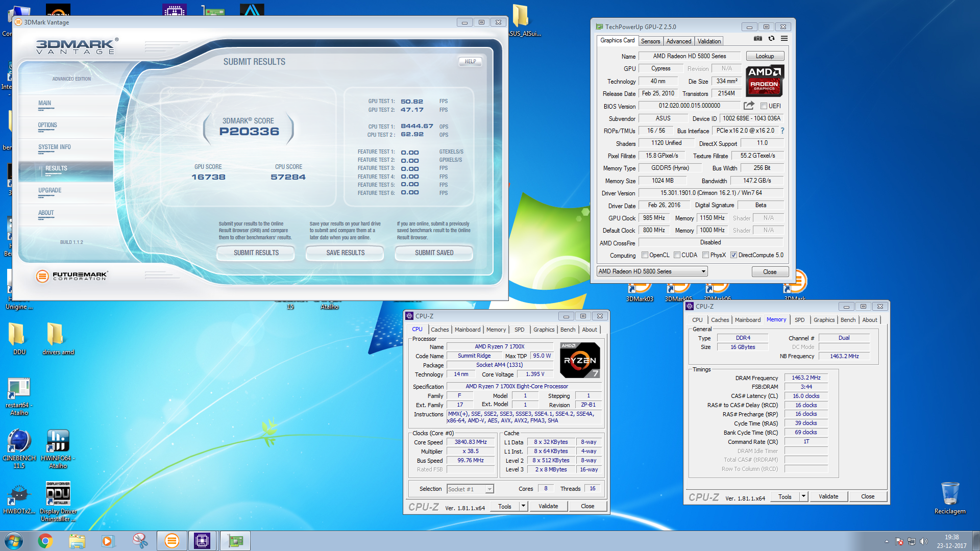This screenshot has height=551, width=980.
Task: Open the Snipping Tool taskbar icon
Action: pos(139,541)
